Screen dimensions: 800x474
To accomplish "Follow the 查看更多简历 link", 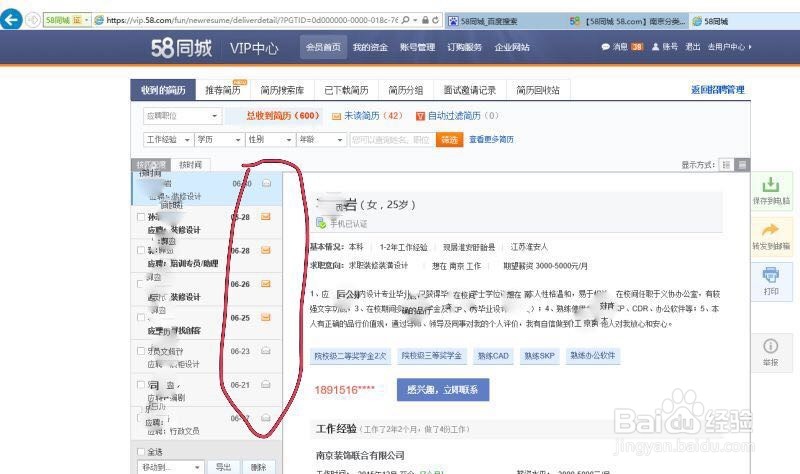I will coord(491,139).
